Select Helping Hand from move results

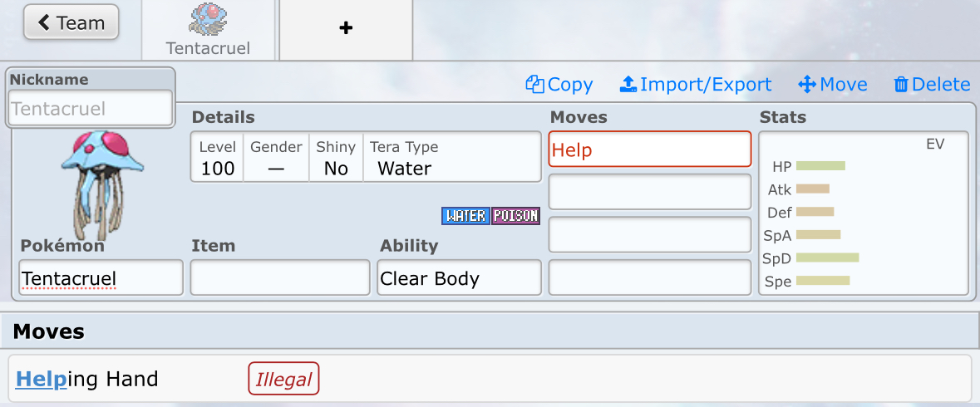[x=87, y=380]
